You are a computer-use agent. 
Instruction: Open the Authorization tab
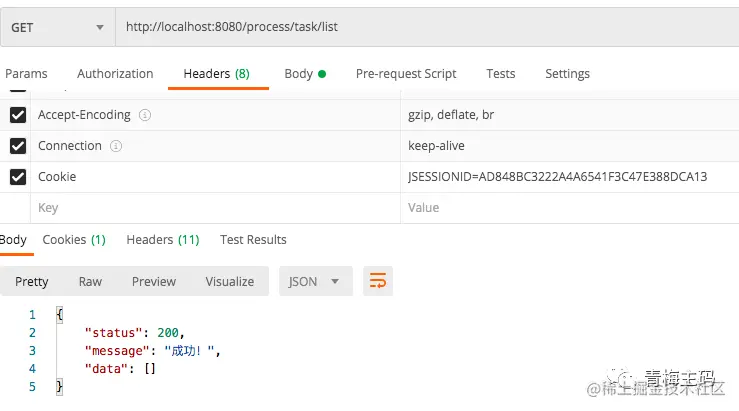click(115, 74)
